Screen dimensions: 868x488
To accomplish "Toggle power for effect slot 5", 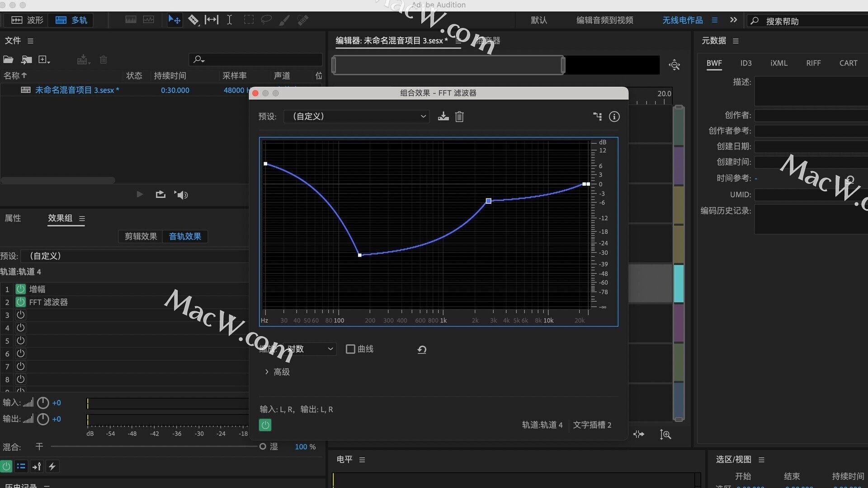I will (x=20, y=341).
